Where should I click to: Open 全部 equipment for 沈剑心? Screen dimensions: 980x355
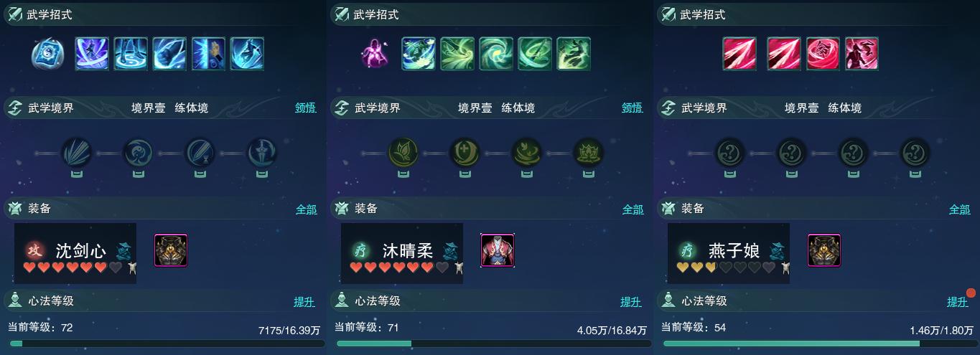pyautogui.click(x=306, y=209)
